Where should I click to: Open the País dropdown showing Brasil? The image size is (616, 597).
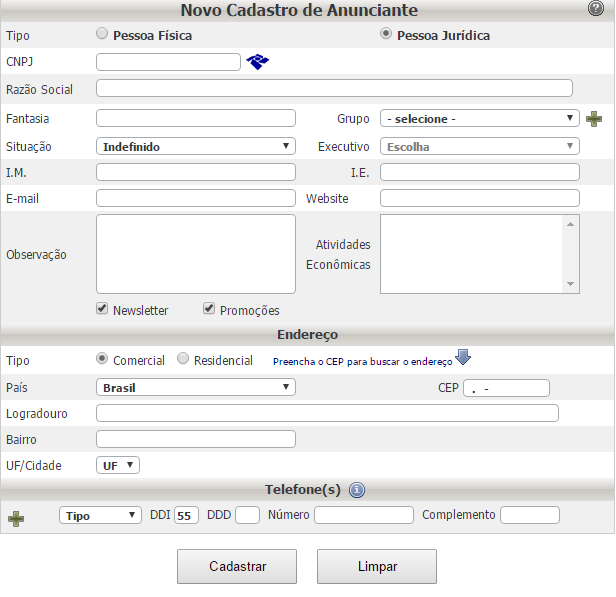195,387
